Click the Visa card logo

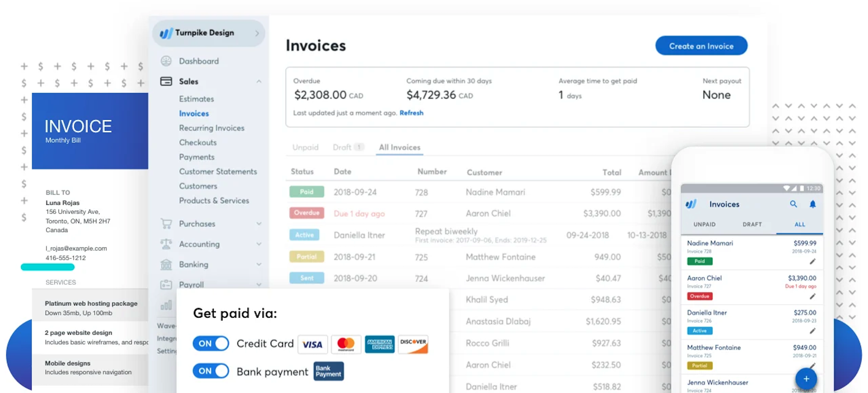(x=312, y=344)
